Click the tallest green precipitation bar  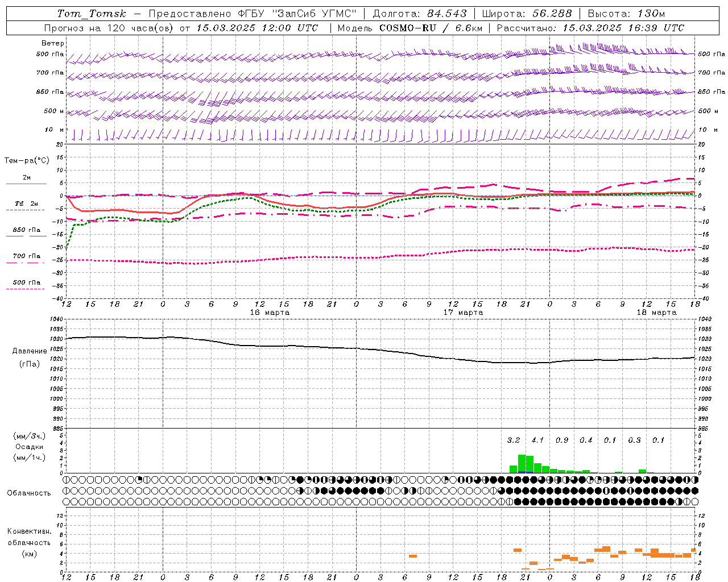[522, 464]
